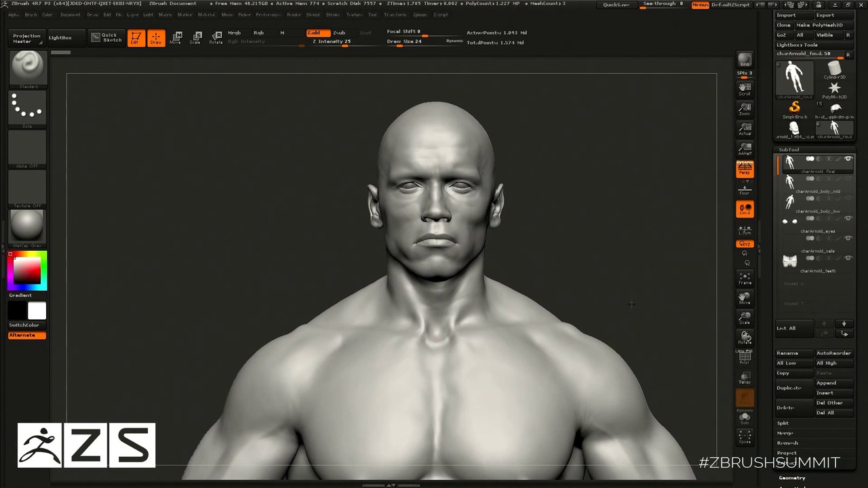The width and height of the screenshot is (868, 488).
Task: Click the right shelf Rotate view icon
Action: (x=745, y=337)
